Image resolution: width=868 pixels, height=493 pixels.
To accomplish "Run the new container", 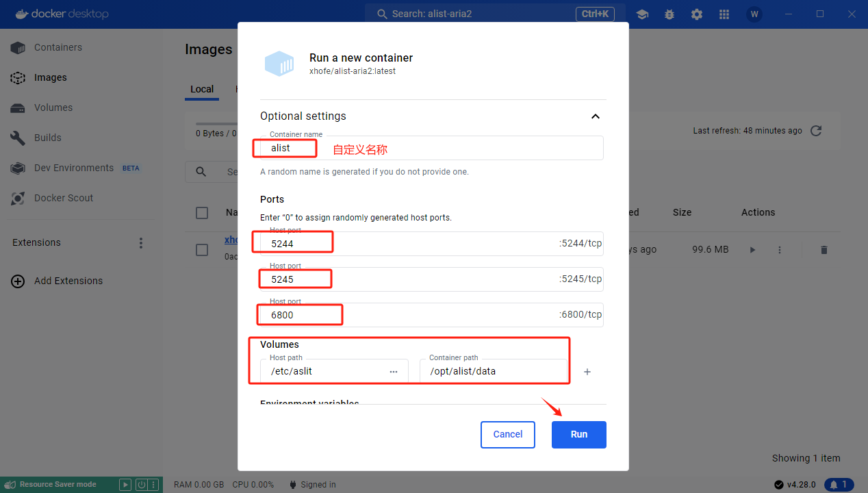I will (x=578, y=434).
